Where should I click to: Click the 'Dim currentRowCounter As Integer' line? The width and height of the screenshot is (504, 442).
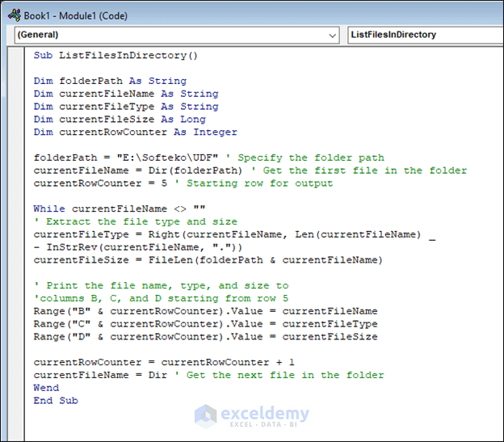[x=136, y=133]
